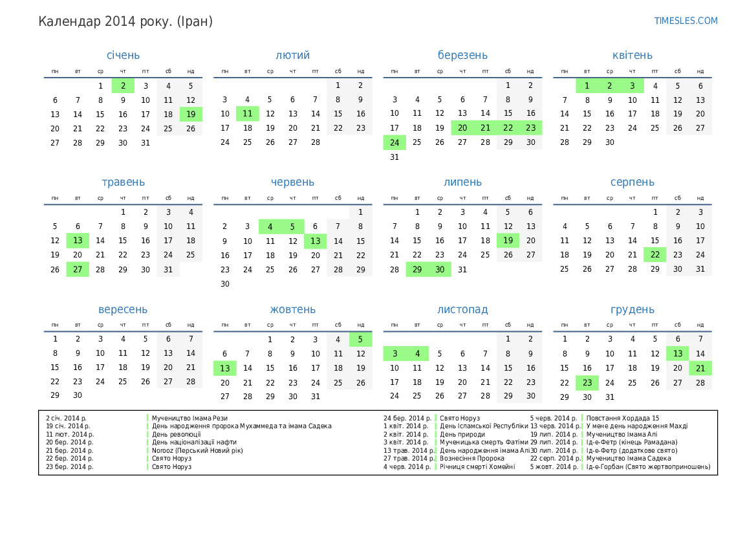
Task: Select highlighted 27 in травень
Action: point(78,270)
